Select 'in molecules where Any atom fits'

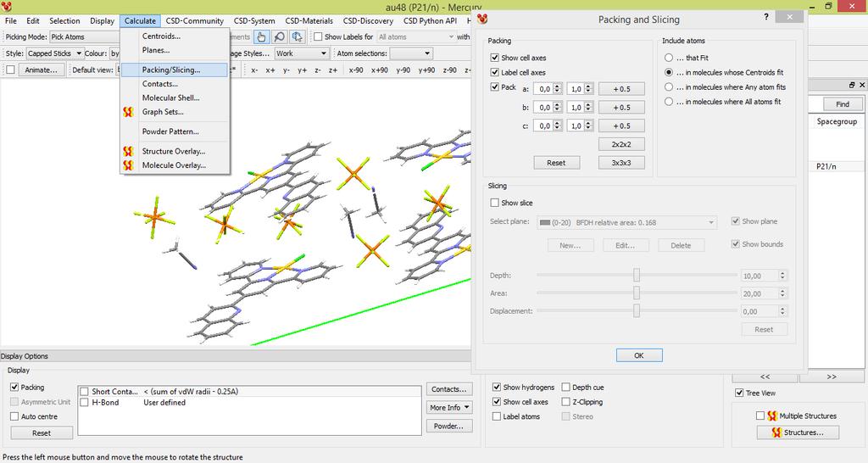point(669,87)
